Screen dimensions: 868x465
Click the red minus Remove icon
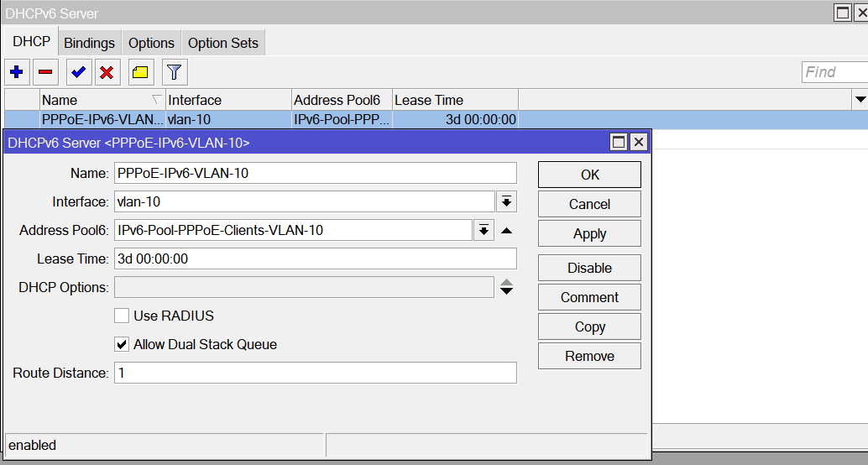[45, 72]
